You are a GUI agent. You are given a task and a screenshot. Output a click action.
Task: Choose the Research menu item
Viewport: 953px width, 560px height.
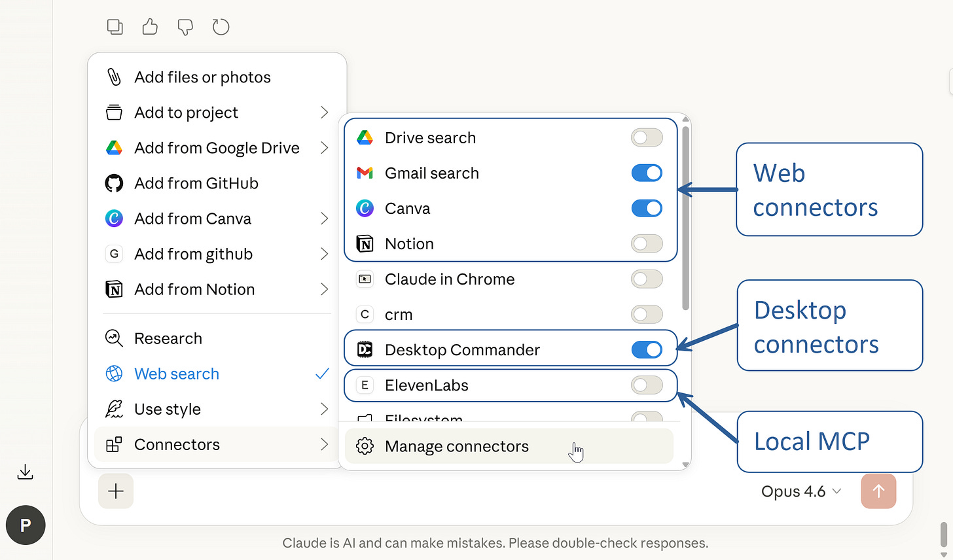tap(217, 339)
